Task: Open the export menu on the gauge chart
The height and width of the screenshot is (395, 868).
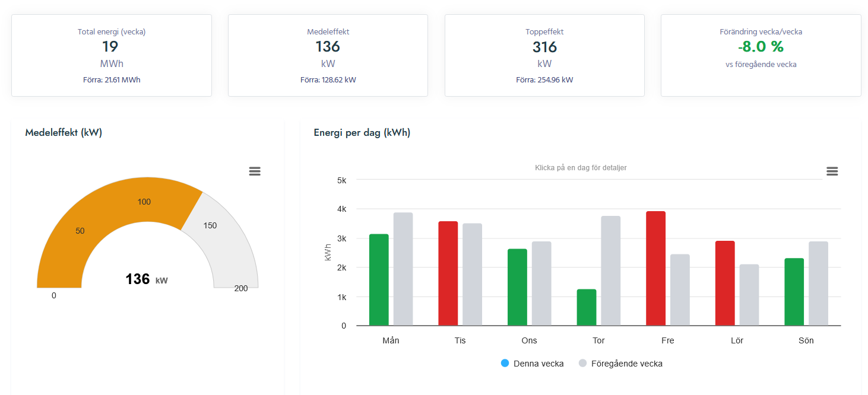Action: (255, 171)
